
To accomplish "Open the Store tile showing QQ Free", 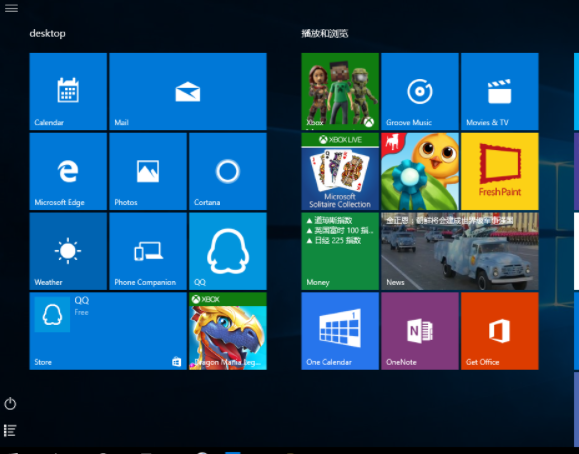I will tap(108, 331).
